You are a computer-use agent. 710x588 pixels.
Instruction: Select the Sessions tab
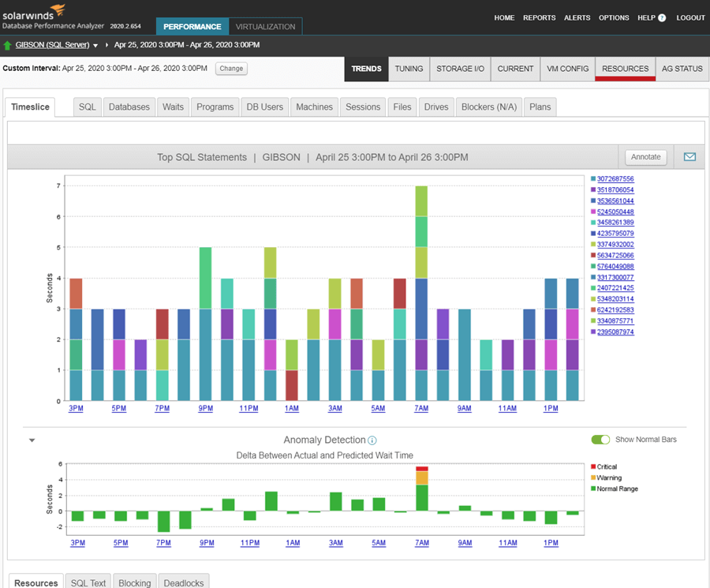(363, 107)
